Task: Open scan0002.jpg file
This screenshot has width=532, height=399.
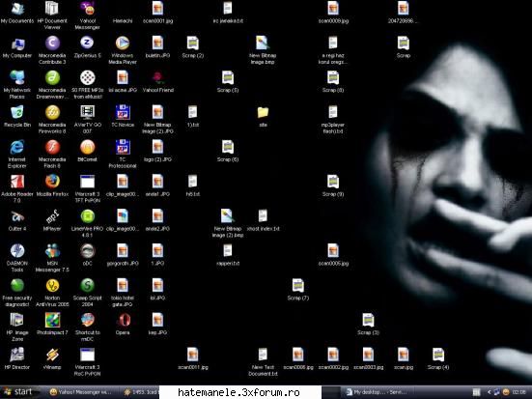Action: coord(333,358)
